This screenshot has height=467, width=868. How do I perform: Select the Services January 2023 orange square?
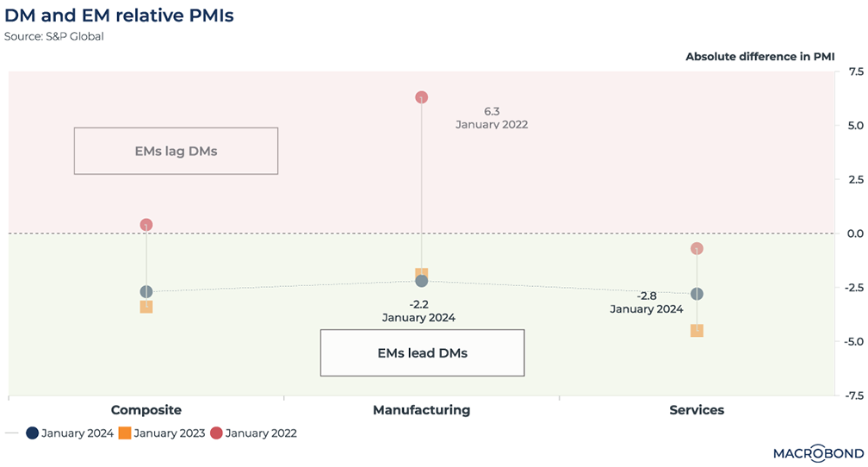[x=697, y=330]
